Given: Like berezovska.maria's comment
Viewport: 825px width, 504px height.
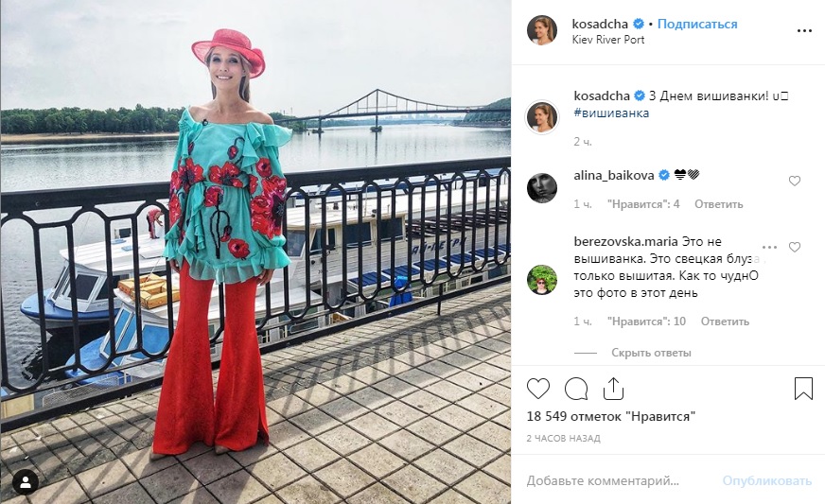Looking at the screenshot, I should pyautogui.click(x=795, y=247).
